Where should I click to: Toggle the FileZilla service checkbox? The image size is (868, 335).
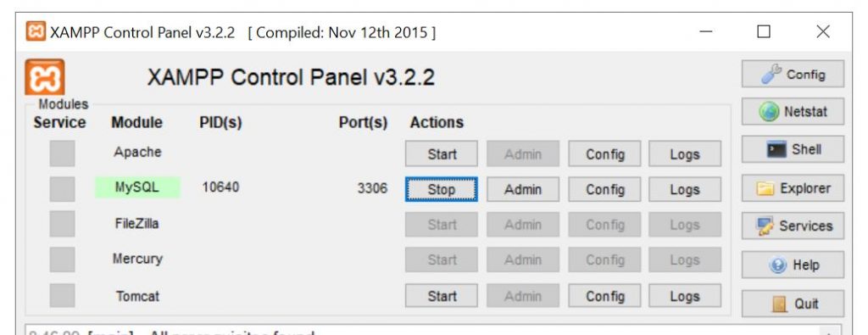[62, 224]
